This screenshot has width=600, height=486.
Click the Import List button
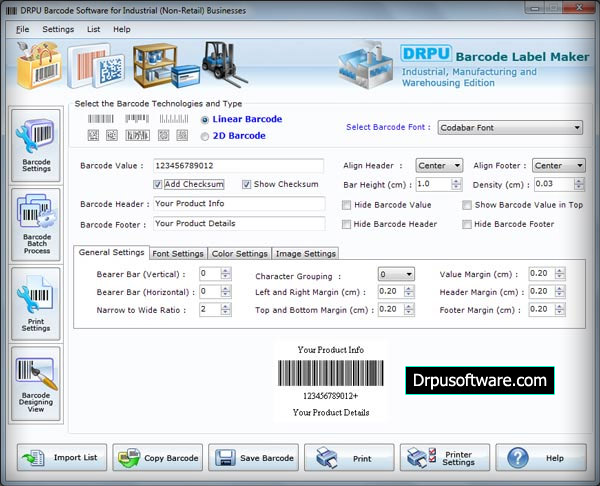tap(62, 457)
